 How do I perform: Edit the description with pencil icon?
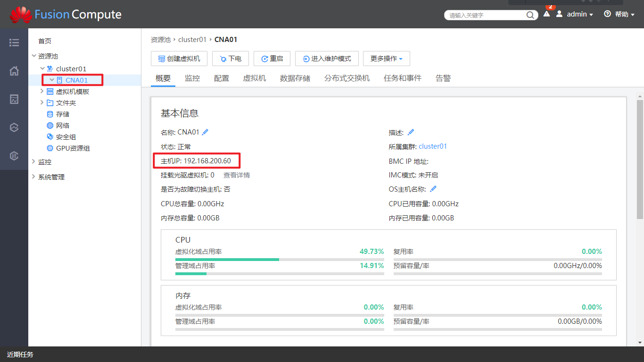(x=411, y=132)
